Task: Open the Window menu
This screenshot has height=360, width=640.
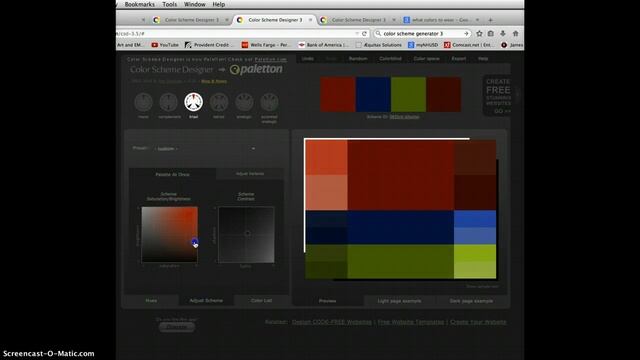Action: tap(195, 4)
